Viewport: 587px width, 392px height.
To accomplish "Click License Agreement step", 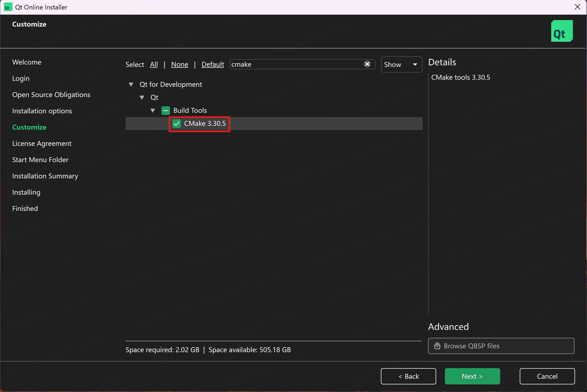I will coord(42,144).
